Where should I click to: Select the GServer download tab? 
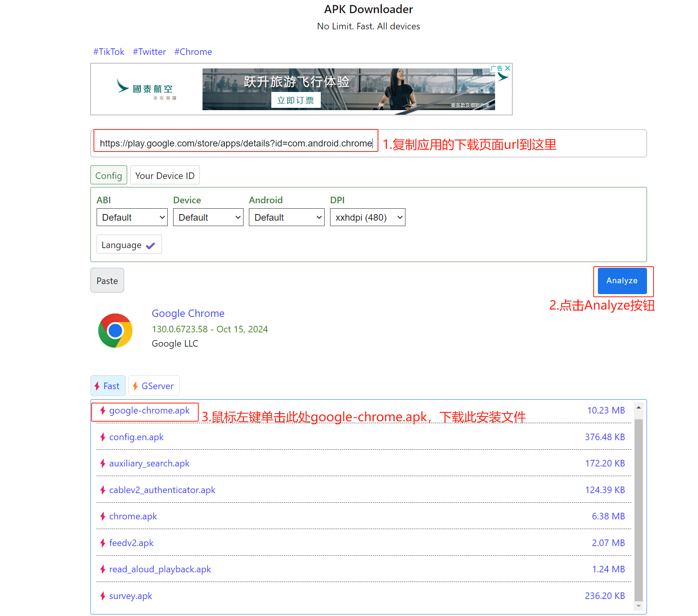point(154,386)
